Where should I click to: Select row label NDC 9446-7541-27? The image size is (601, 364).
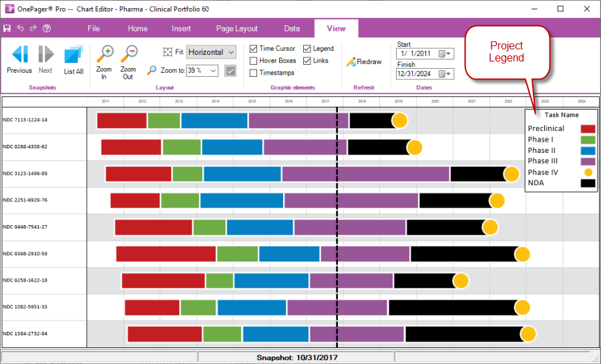(x=25, y=227)
